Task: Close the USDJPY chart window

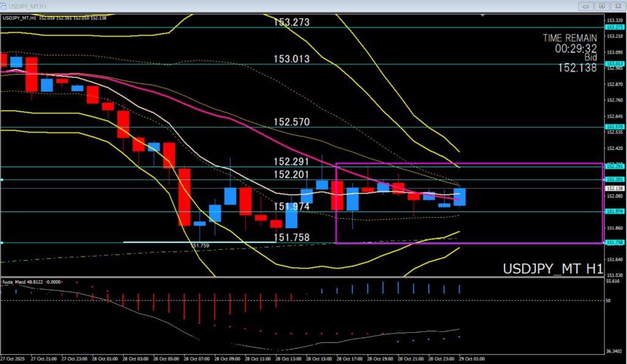Action: pyautogui.click(x=617, y=6)
